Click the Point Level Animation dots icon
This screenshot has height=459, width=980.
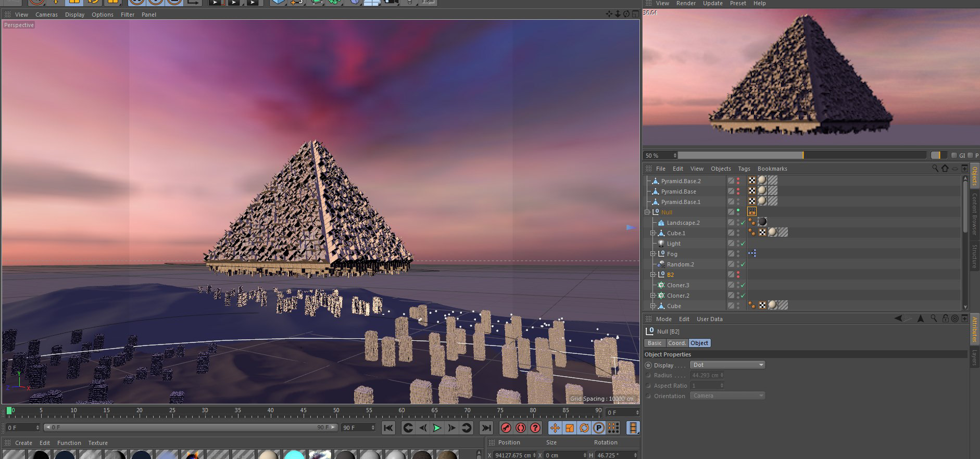click(613, 428)
